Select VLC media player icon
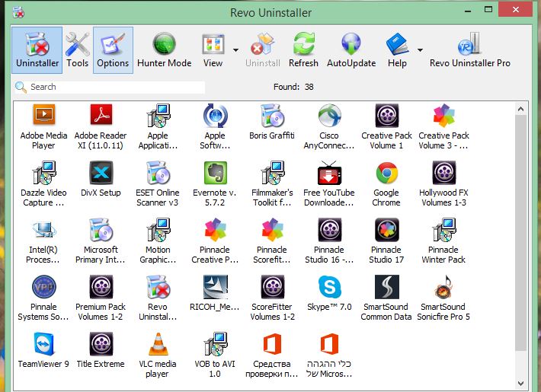Screen dimensions: 541x392 (157, 344)
